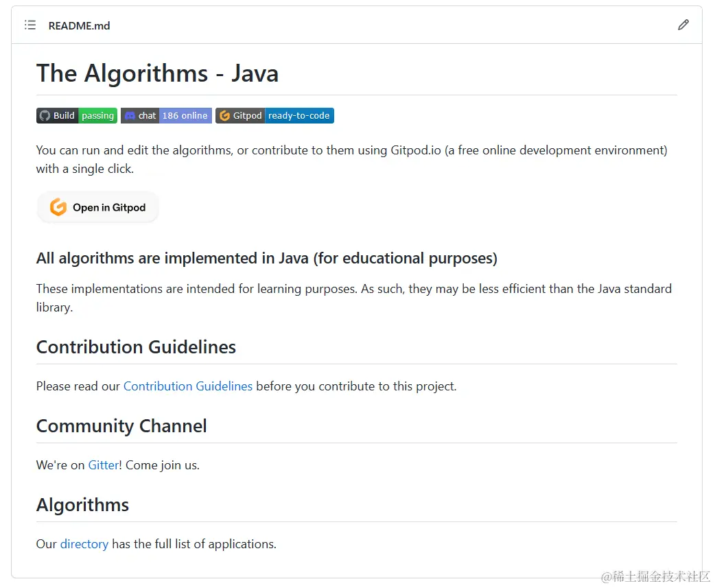715x588 pixels.
Task: Click the Community Channel heading
Action: (x=121, y=426)
